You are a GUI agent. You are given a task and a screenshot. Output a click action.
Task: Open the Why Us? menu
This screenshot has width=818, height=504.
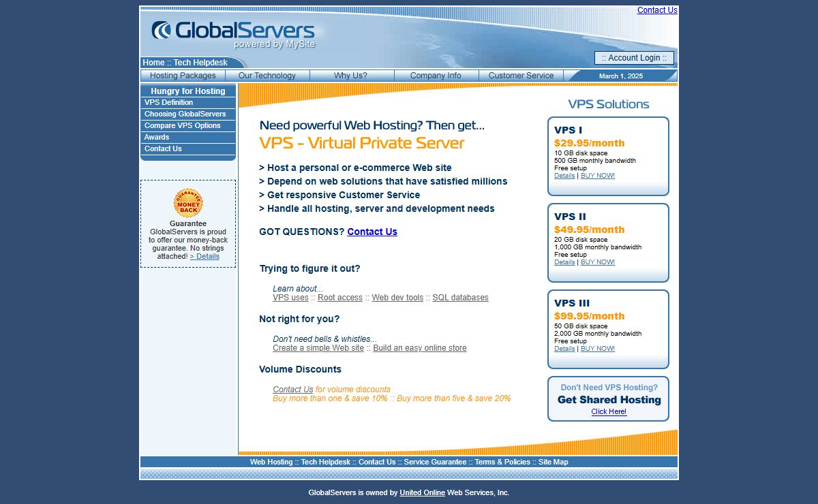click(352, 76)
